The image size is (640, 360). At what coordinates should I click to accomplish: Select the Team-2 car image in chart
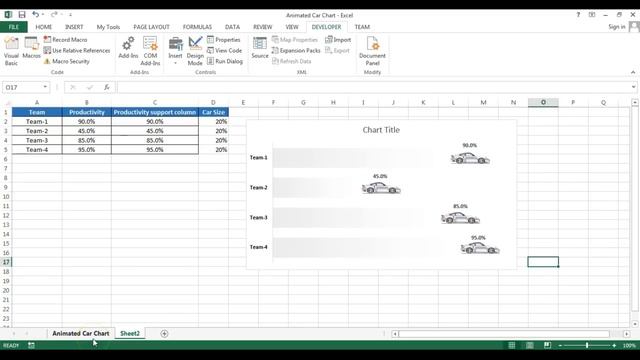coord(381,188)
